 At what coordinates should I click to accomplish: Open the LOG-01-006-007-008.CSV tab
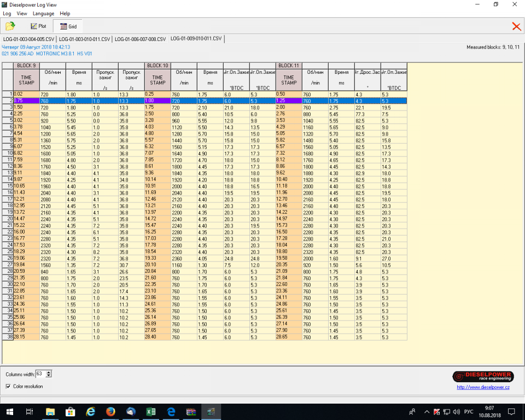[x=140, y=39]
